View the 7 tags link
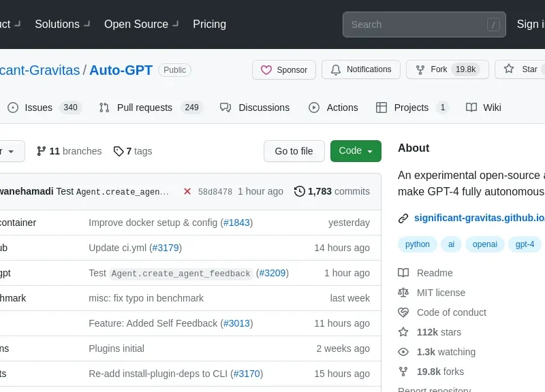The height and width of the screenshot is (392, 545). click(x=133, y=151)
